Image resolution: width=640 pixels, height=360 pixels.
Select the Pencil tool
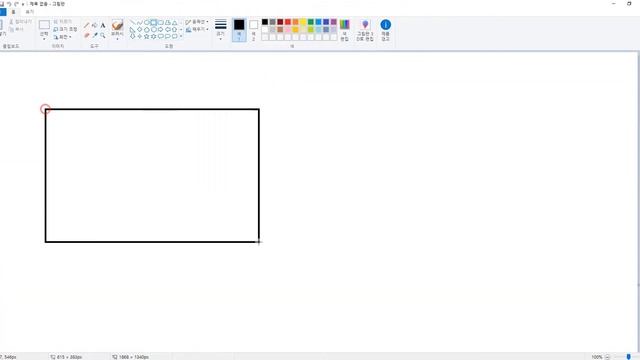tap(87, 25)
